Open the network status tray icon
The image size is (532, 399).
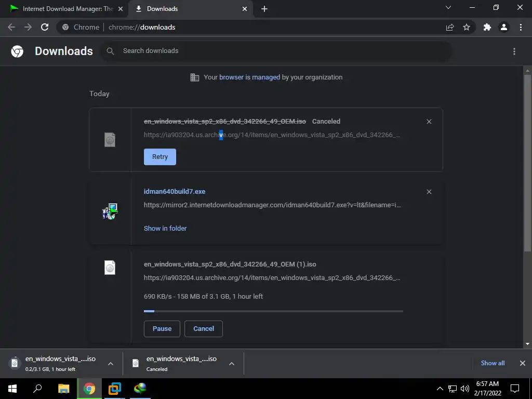[x=453, y=389]
